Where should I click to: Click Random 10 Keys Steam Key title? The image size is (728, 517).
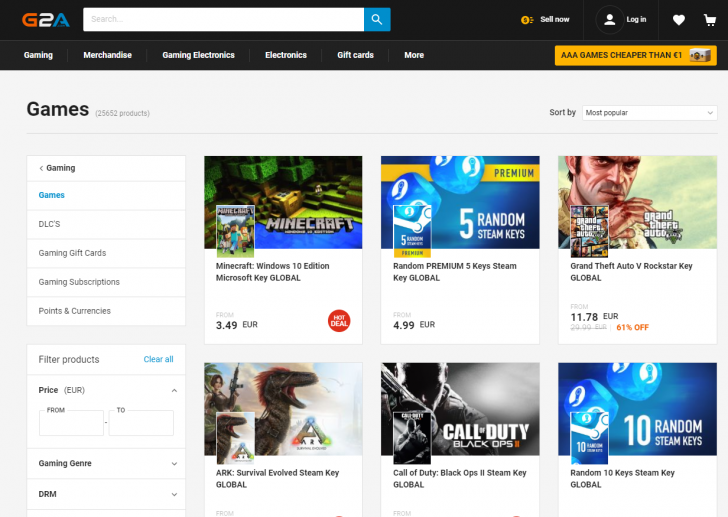tap(622, 478)
